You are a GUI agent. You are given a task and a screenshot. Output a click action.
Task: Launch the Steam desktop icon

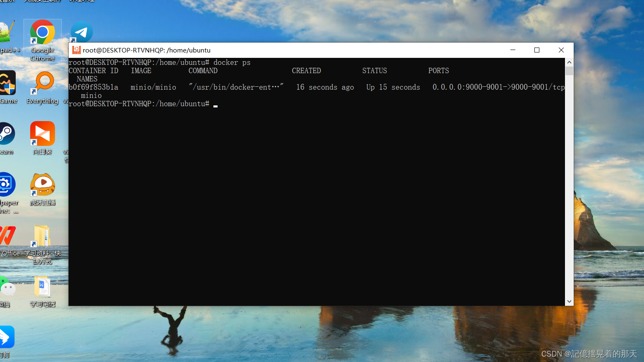[x=7, y=138]
